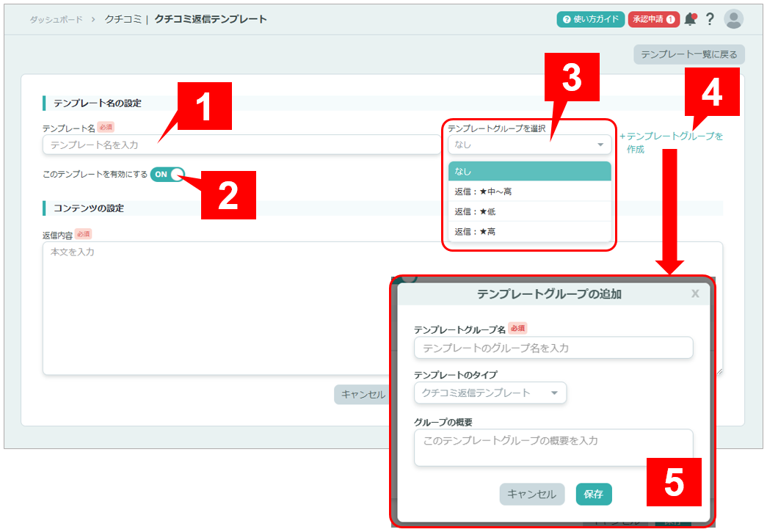
Task: Open the user profile avatar
Action: point(733,19)
